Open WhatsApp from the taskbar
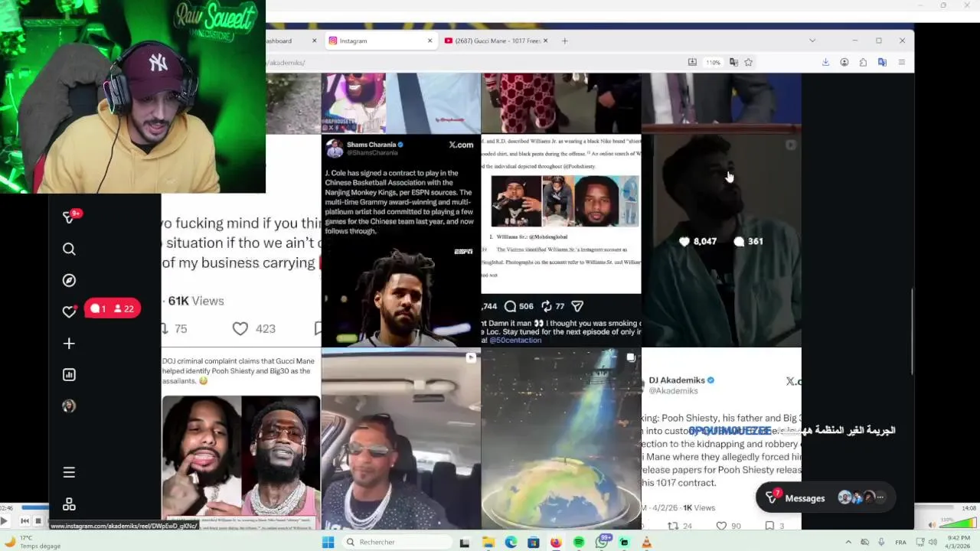The image size is (980, 551). (603, 543)
